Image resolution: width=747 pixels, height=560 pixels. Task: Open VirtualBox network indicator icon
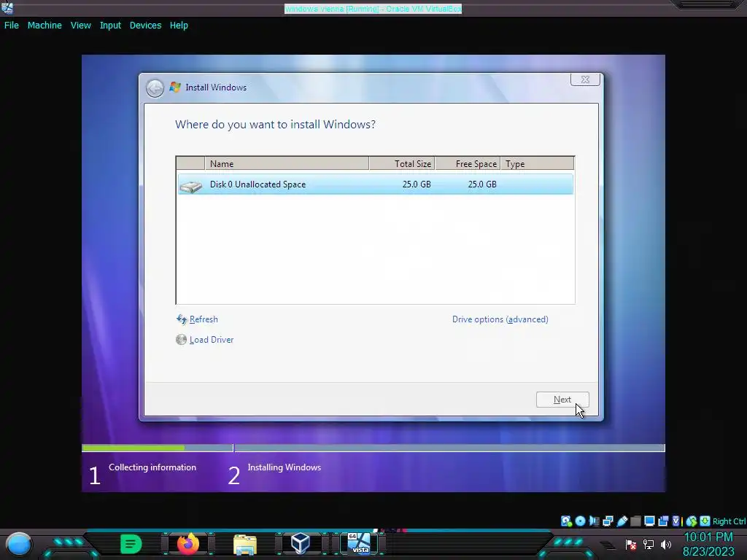click(608, 521)
